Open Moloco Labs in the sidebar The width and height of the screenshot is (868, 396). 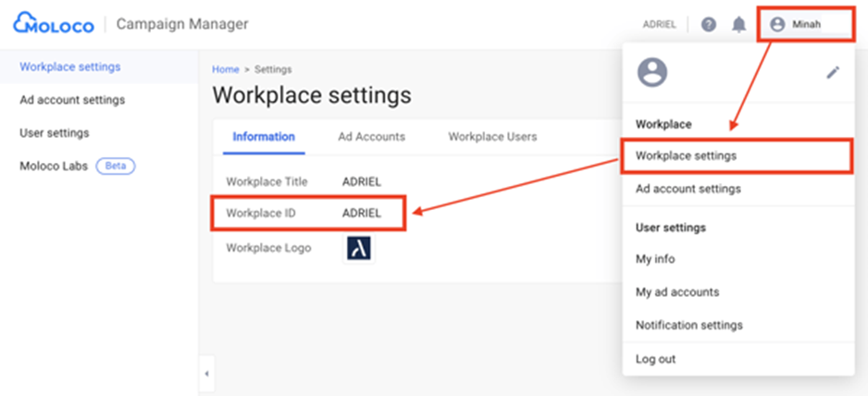pos(54,167)
